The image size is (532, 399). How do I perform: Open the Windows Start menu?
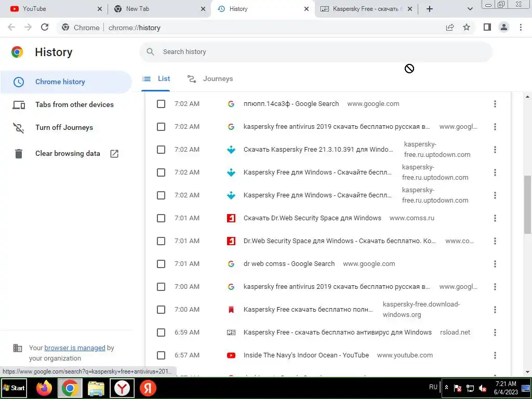[x=14, y=388]
